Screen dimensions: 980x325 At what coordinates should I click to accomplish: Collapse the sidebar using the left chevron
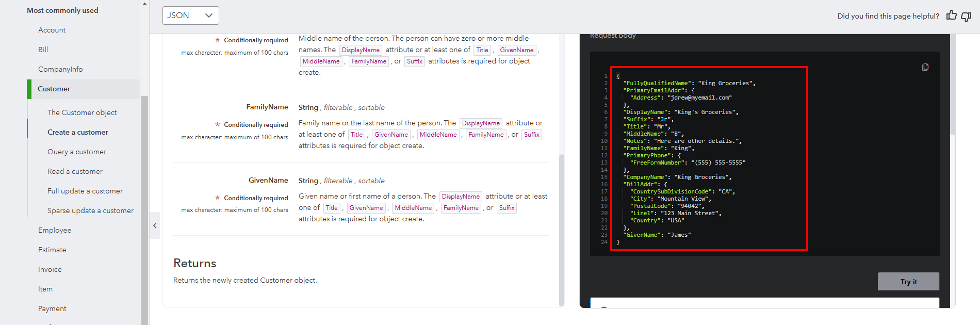click(155, 225)
